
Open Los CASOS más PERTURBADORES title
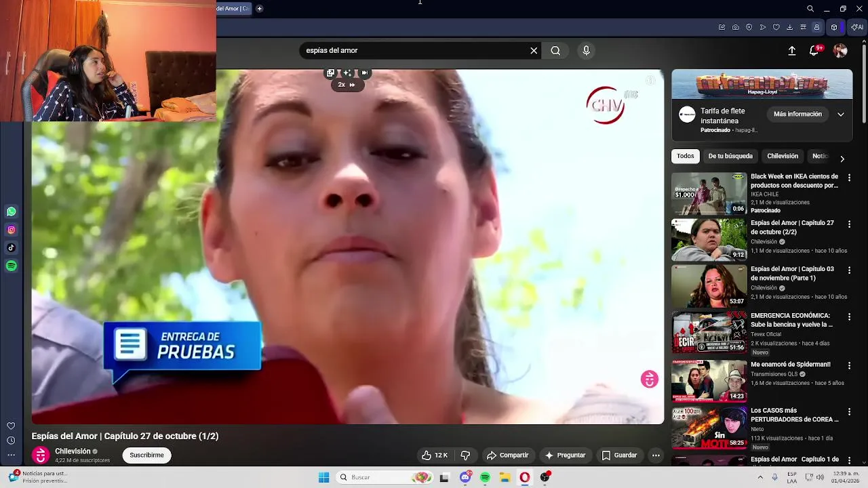(794, 415)
